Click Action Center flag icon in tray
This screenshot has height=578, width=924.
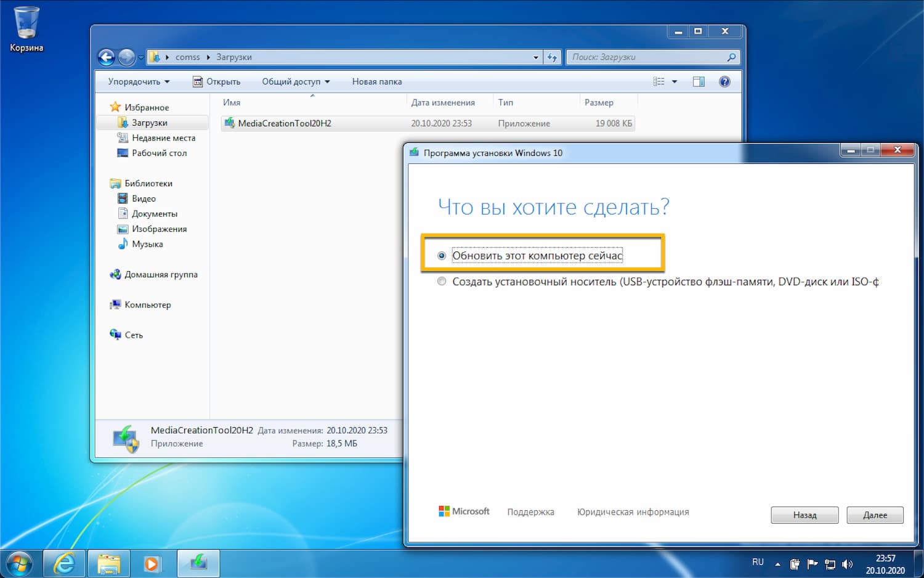(813, 564)
